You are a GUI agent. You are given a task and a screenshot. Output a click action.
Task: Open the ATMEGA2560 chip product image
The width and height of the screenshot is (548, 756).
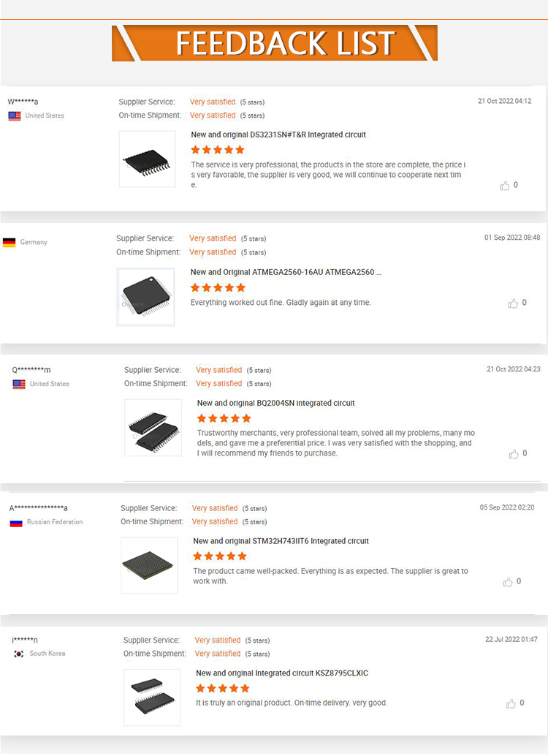pos(145,297)
